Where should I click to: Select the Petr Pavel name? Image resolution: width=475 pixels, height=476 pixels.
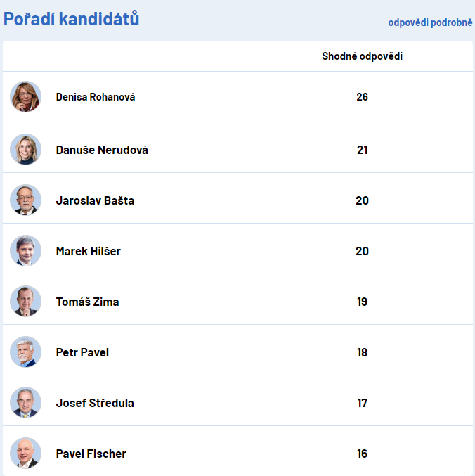(82, 352)
